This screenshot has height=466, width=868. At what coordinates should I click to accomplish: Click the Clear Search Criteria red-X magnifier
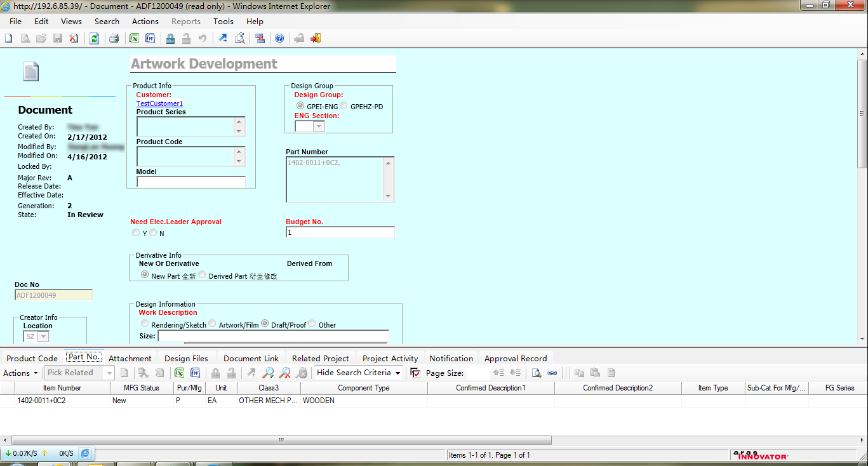(x=285, y=373)
